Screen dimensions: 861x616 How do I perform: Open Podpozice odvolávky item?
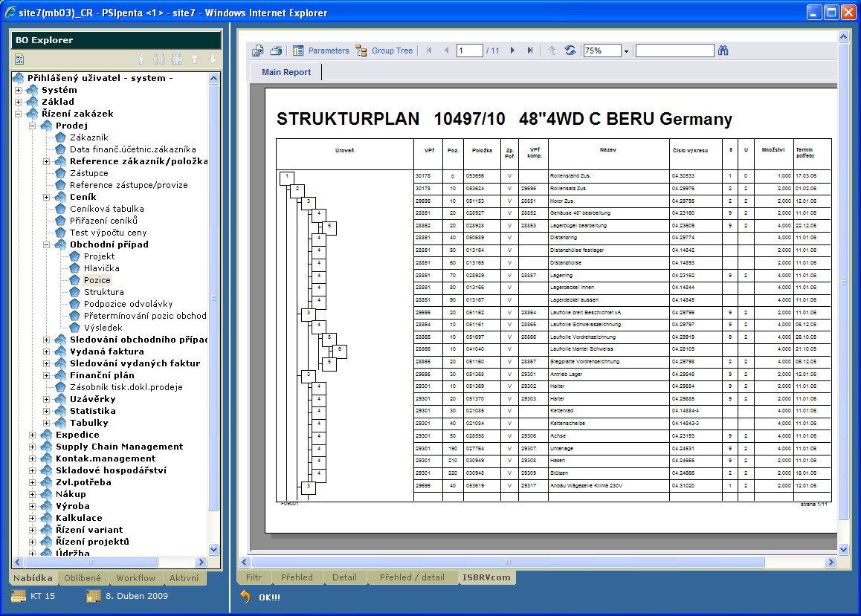pyautogui.click(x=129, y=304)
